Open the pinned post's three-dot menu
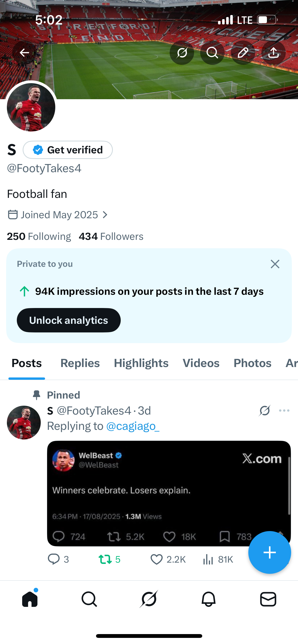Viewport: 298px width, 644px height. (x=284, y=411)
